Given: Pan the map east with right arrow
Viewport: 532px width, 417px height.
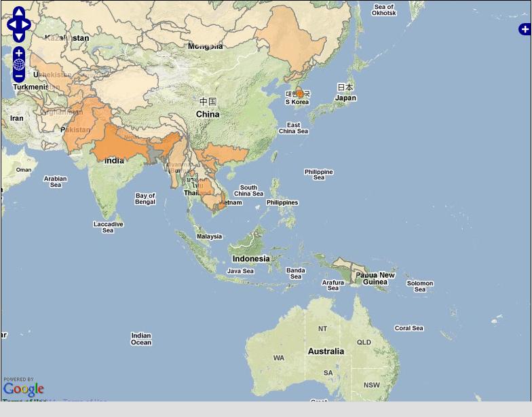Looking at the screenshot, I should [x=27, y=25].
